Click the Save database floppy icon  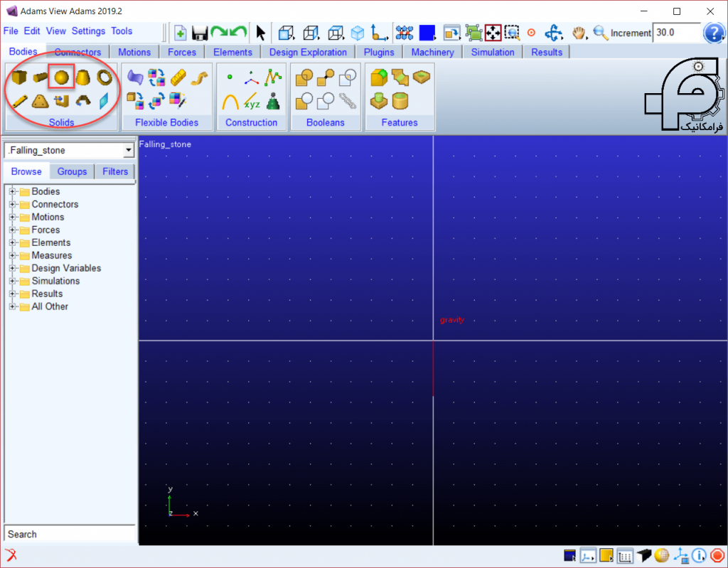pos(200,33)
